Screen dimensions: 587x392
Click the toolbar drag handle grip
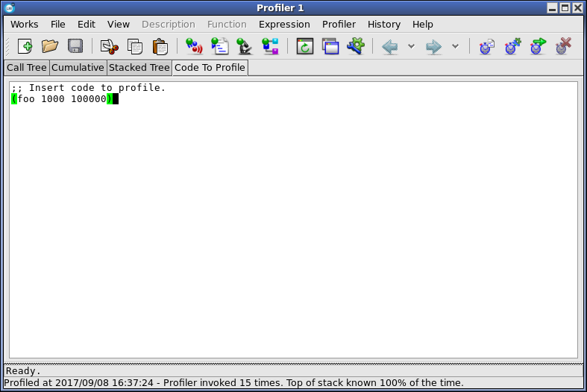7,47
